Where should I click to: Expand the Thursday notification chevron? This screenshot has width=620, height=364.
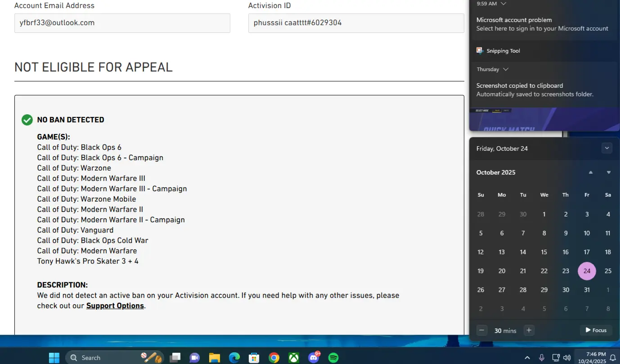pos(506,69)
